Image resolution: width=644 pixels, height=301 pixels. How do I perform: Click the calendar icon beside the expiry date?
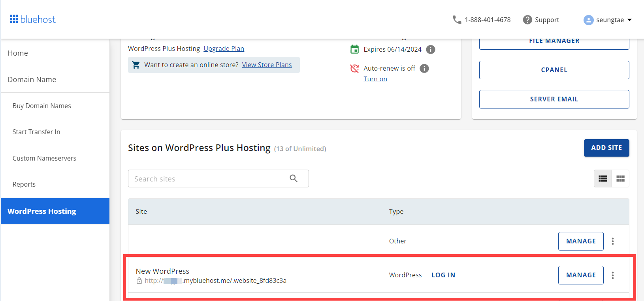355,49
